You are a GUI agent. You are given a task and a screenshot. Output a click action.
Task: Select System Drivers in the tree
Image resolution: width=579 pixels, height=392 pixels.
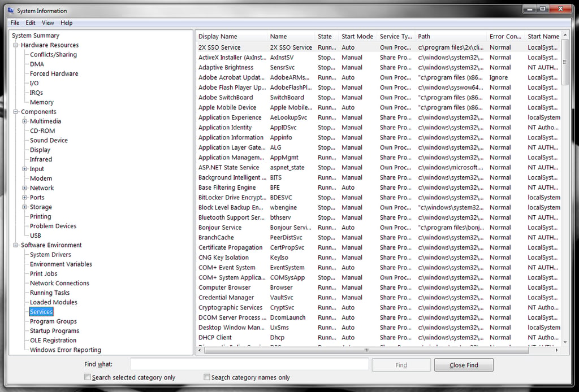pyautogui.click(x=50, y=254)
